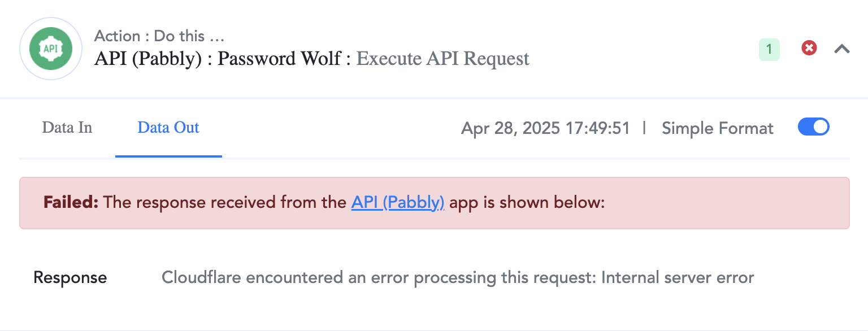Click the green API gear icon
This screenshot has width=868, height=331.
(x=50, y=49)
